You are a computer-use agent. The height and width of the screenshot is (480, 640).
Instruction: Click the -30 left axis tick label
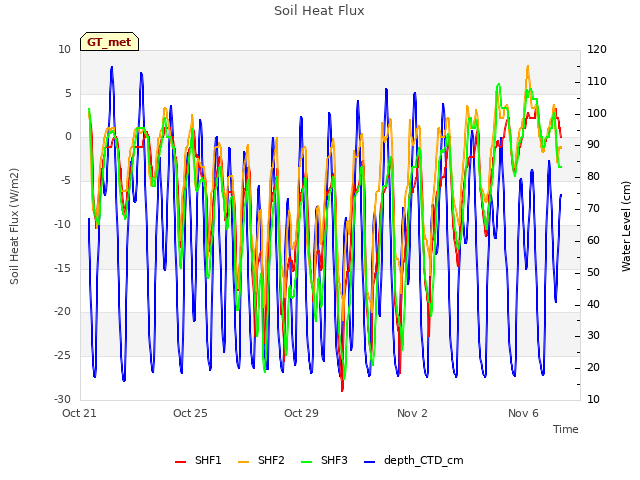62,399
